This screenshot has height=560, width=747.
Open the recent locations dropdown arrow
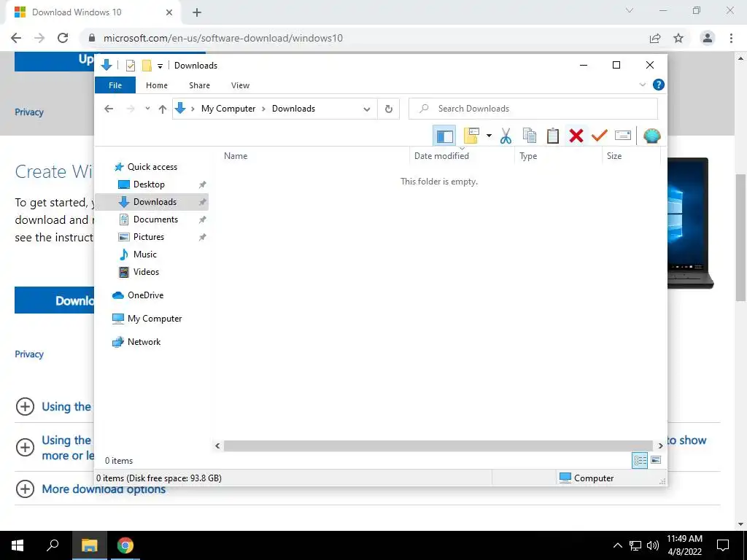(147, 109)
